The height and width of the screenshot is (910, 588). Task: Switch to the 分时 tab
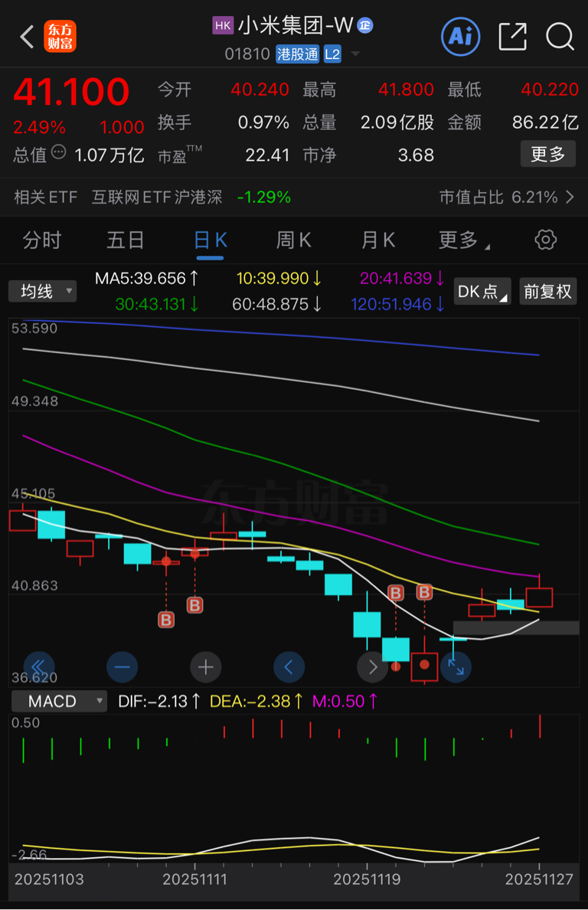pos(42,240)
